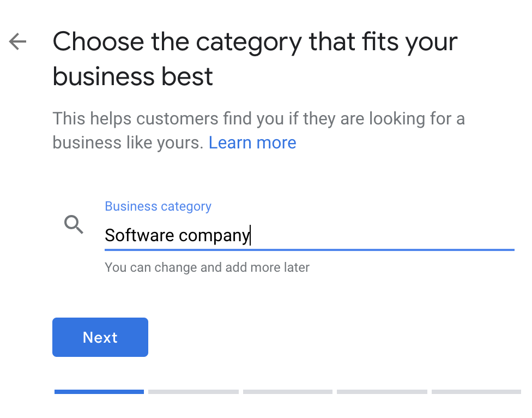This screenshot has width=532, height=418.
Task: Select the first blue progress segment
Action: coord(99,392)
